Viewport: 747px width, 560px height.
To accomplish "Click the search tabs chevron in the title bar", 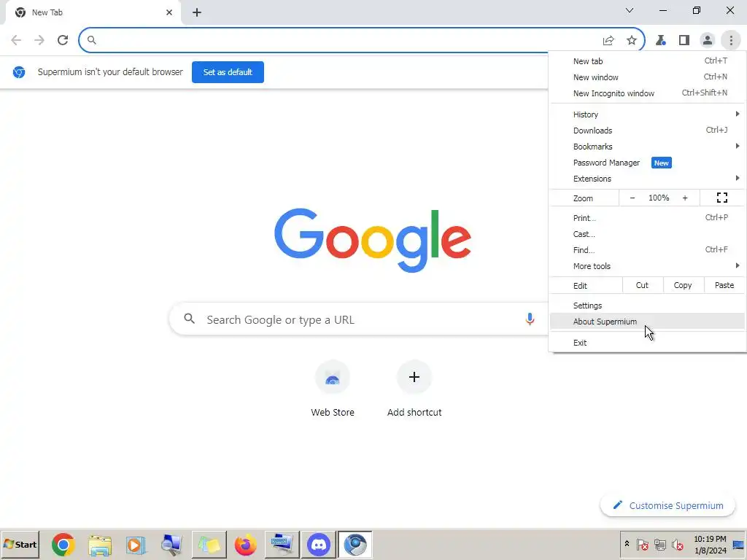I will pyautogui.click(x=630, y=10).
